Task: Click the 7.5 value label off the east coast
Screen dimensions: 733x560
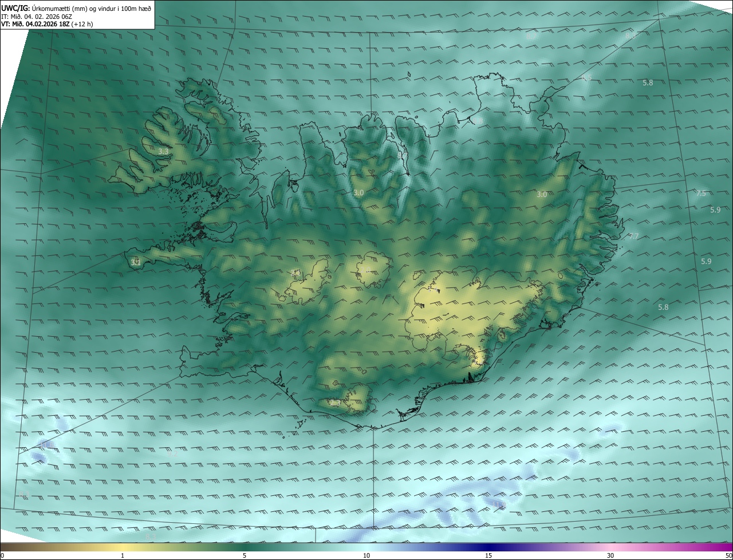Action: 701,194
